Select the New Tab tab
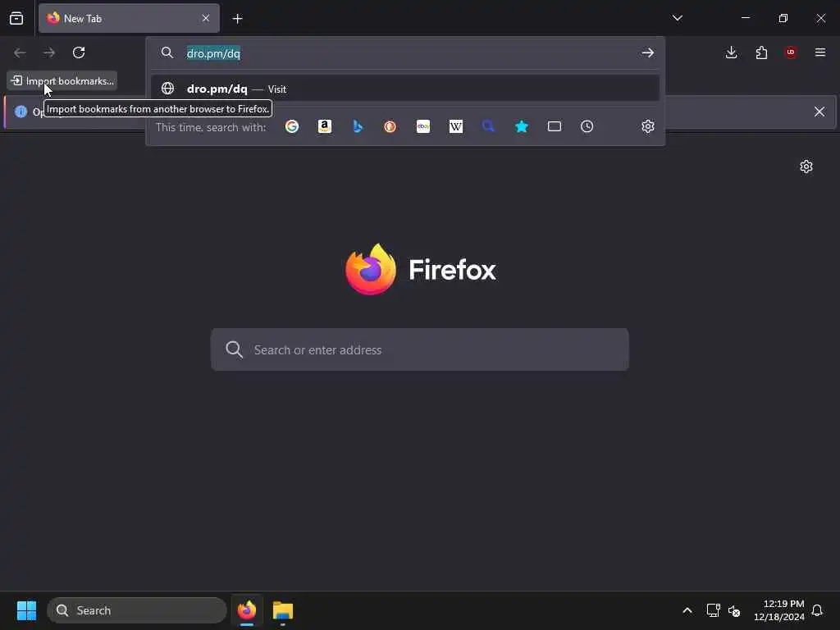This screenshot has width=840, height=630. [129, 18]
